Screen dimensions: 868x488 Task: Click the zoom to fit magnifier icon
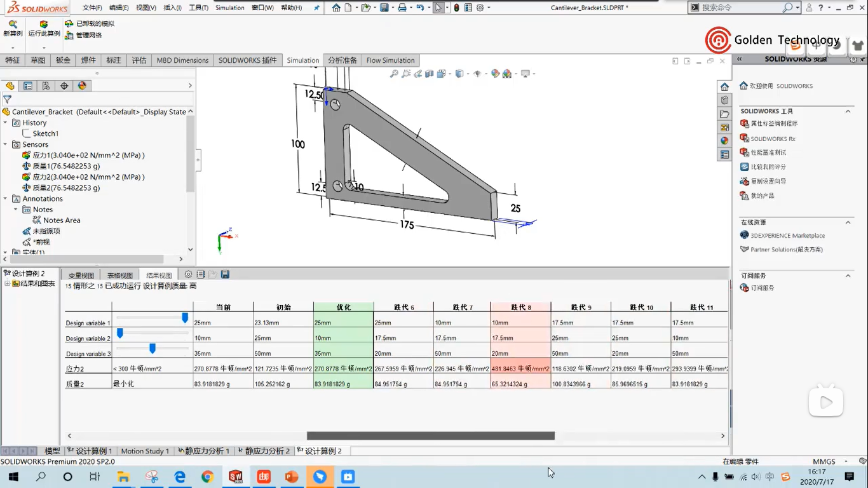(x=394, y=74)
